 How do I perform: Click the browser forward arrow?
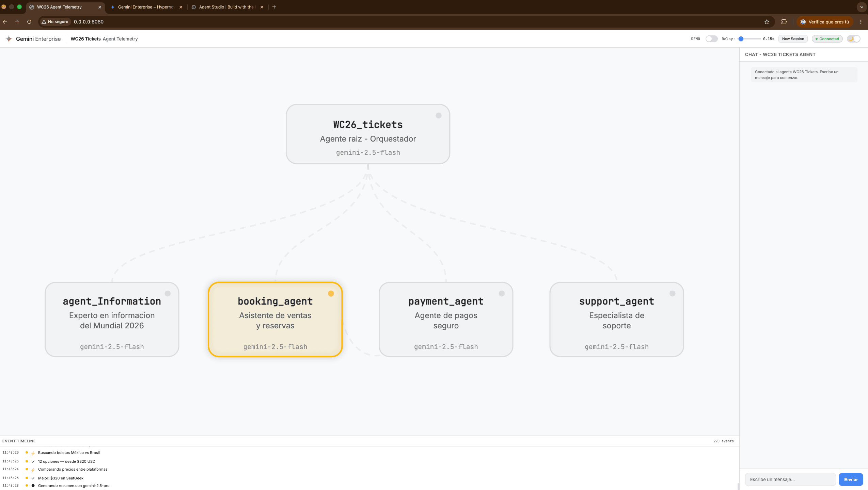pos(17,22)
